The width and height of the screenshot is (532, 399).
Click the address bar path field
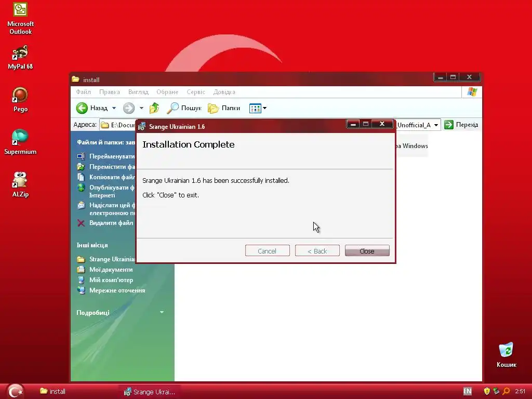click(x=117, y=125)
